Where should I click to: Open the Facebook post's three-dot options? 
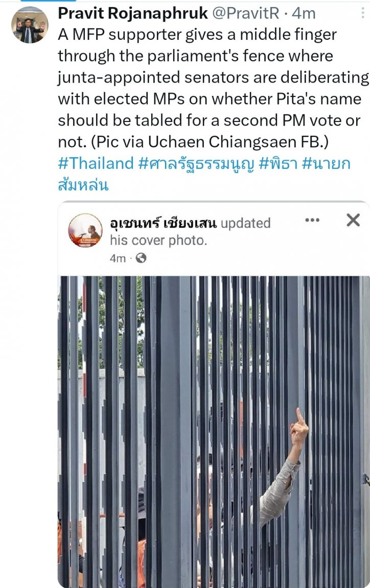click(312, 220)
